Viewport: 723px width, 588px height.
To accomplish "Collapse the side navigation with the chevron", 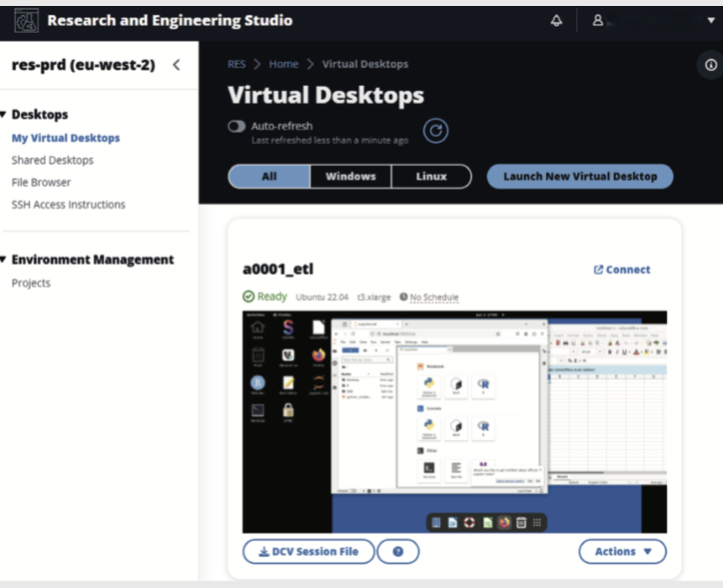I will click(x=177, y=65).
